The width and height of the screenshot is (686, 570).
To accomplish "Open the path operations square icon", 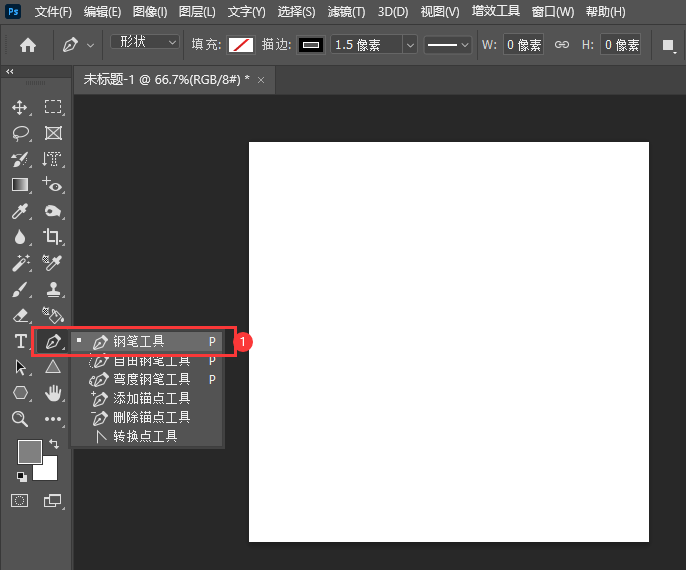I will pos(668,45).
